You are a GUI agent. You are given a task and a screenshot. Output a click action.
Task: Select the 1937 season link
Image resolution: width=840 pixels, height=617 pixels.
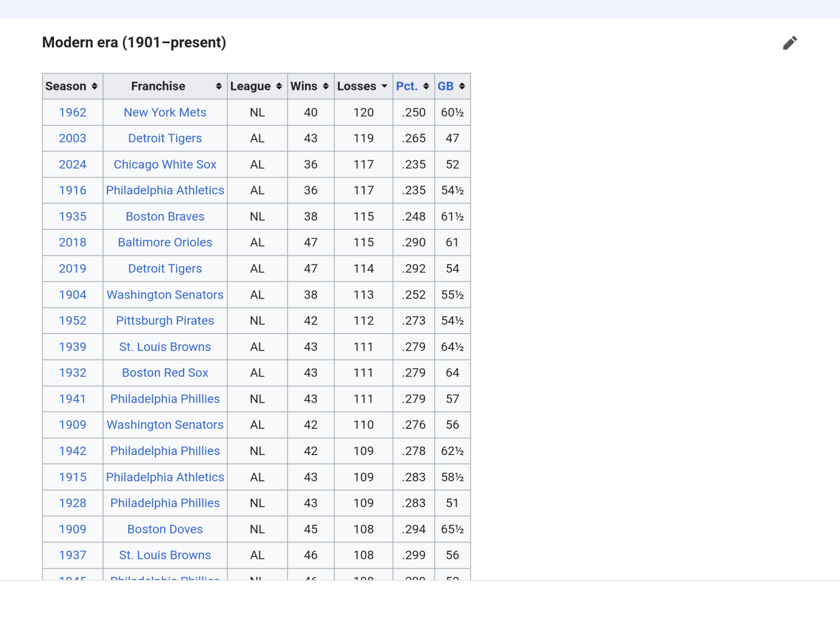(x=73, y=555)
